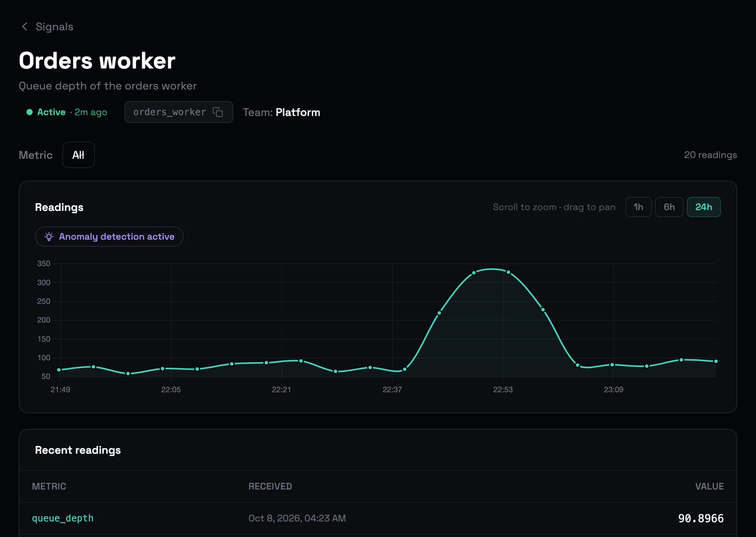Open the Signals breadcrumb link
Image resolution: width=756 pixels, height=537 pixels.
(54, 26)
